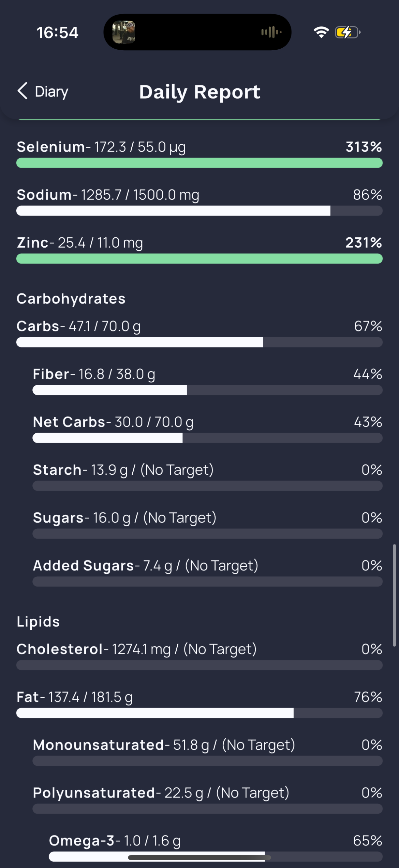Tap the Fat 76% progress bar
399x868 pixels.
tap(199, 713)
